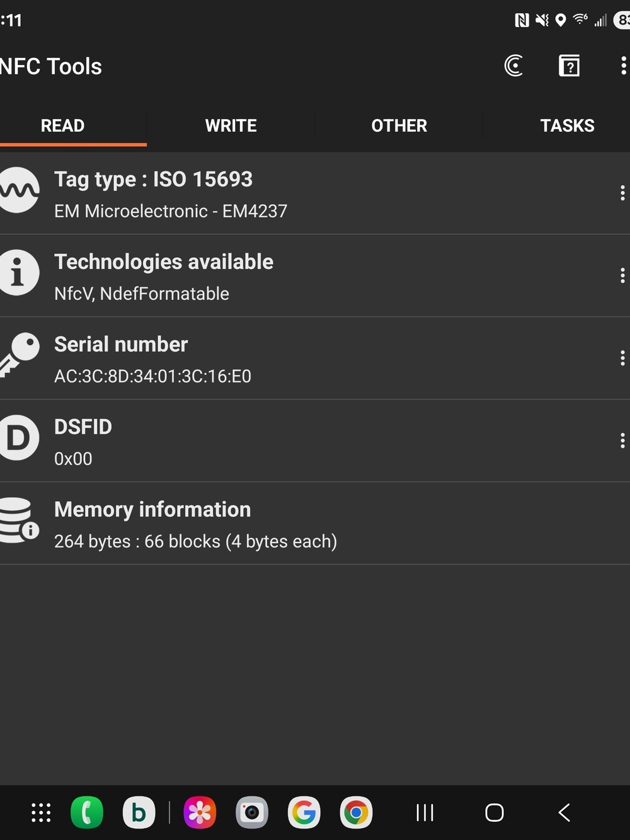Open more options for Technologies available row
The image size is (630, 840).
622,275
